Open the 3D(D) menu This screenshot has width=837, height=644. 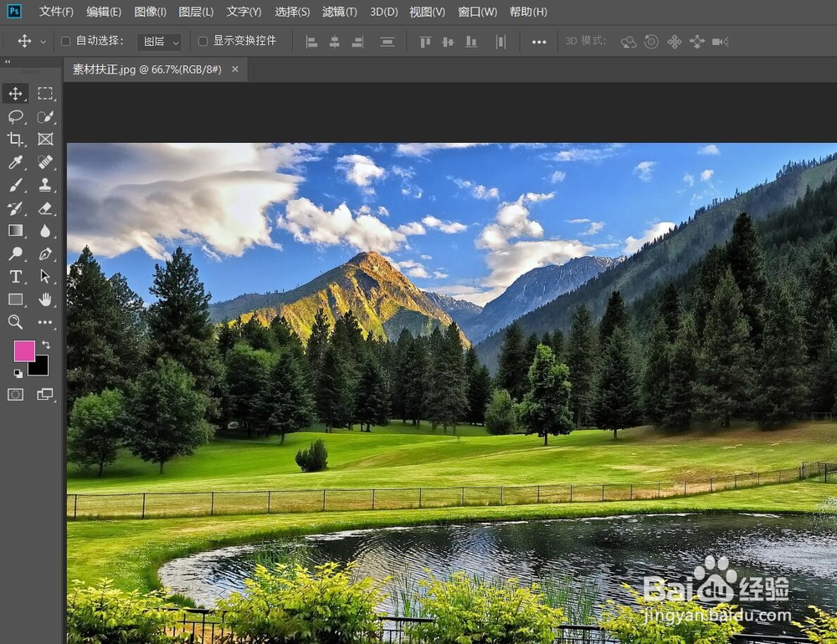click(384, 12)
